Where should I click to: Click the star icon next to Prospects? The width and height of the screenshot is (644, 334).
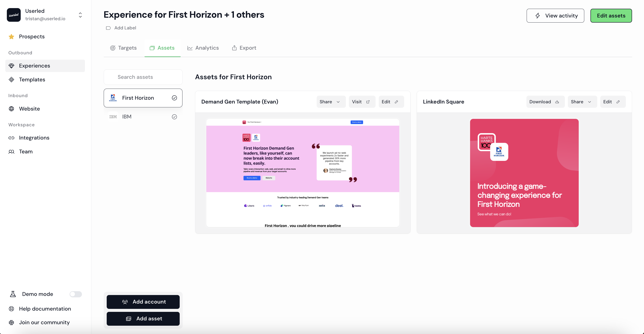11,37
